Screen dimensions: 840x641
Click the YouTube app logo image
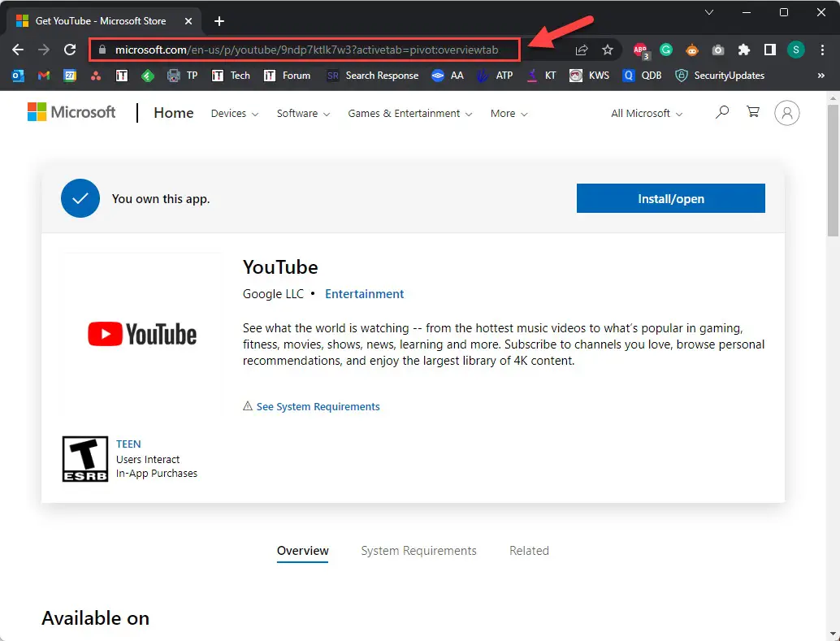tap(142, 334)
